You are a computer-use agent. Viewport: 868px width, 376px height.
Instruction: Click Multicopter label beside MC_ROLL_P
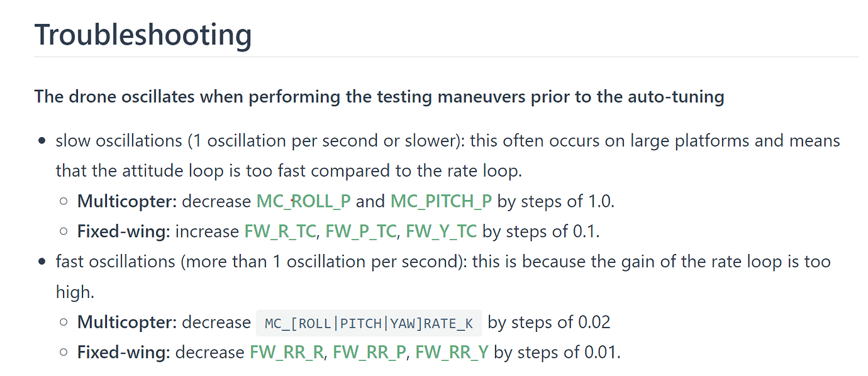[x=127, y=201]
